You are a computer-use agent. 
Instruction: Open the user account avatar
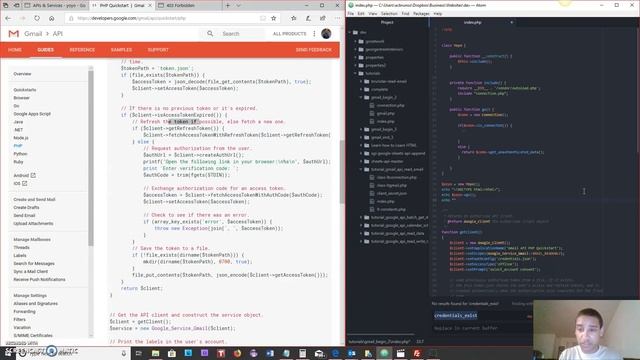coord(326,33)
